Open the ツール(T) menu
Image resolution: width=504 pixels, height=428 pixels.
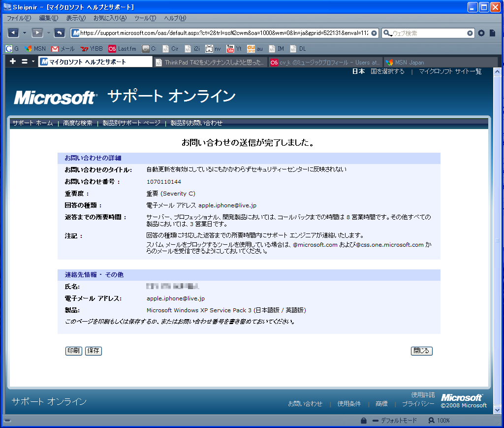coord(145,18)
